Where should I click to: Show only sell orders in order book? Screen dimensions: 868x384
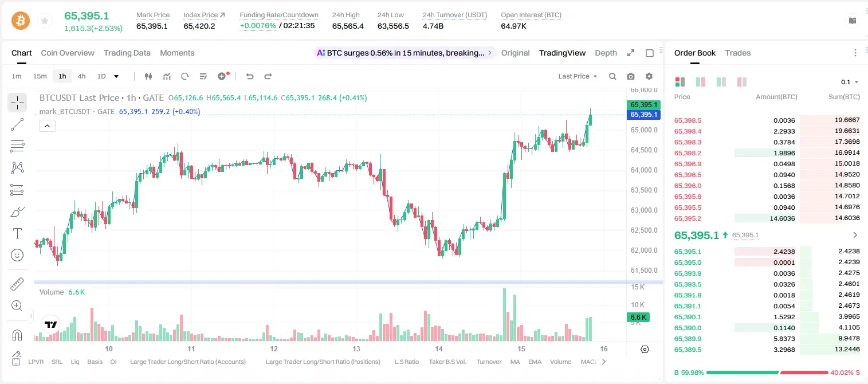[742, 82]
